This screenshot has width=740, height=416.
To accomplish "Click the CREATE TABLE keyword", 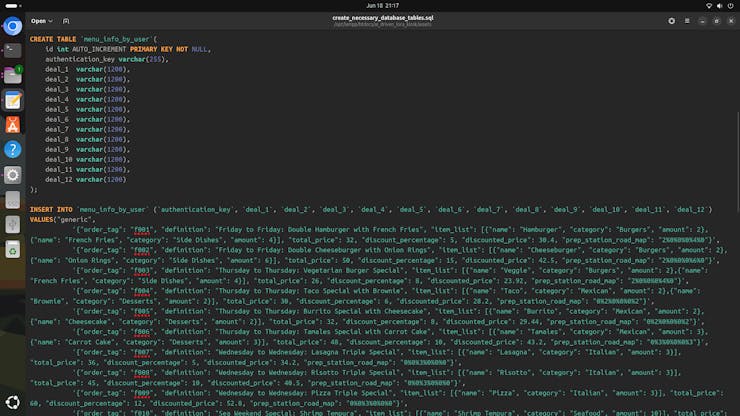I will coord(53,39).
